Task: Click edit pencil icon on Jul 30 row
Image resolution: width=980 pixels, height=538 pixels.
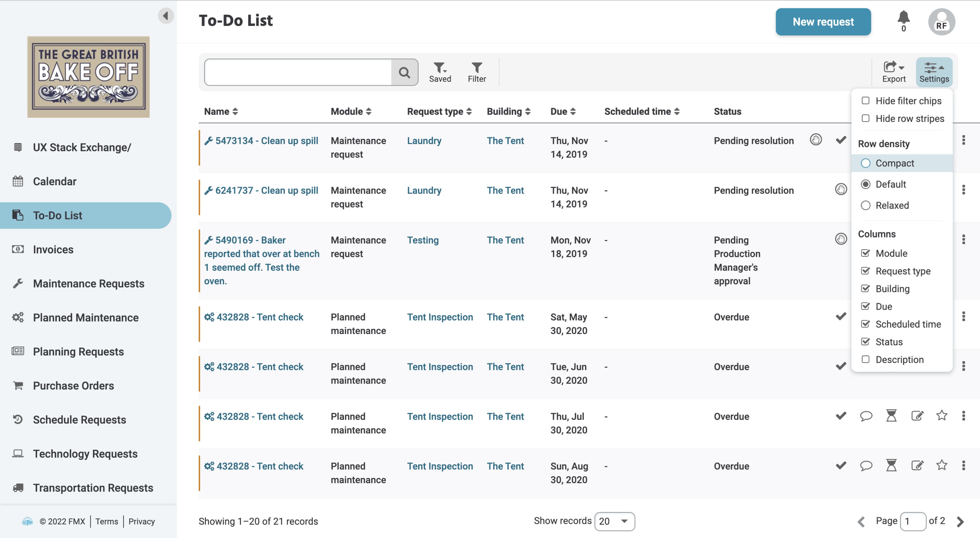Action: click(x=917, y=416)
